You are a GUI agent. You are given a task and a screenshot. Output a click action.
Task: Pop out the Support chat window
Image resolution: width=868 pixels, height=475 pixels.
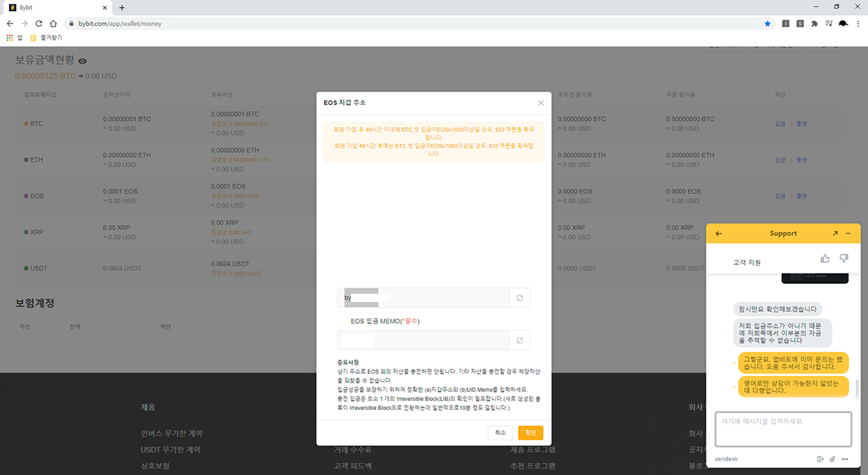(835, 233)
